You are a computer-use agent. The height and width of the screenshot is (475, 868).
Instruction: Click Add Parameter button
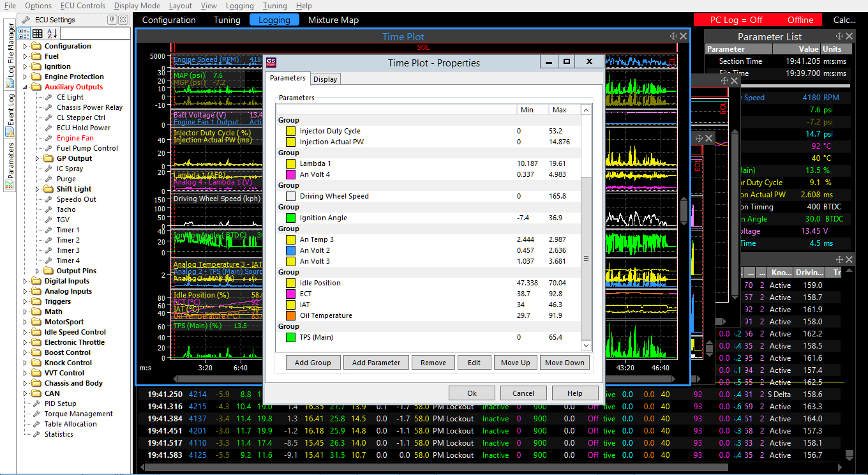[376, 363]
